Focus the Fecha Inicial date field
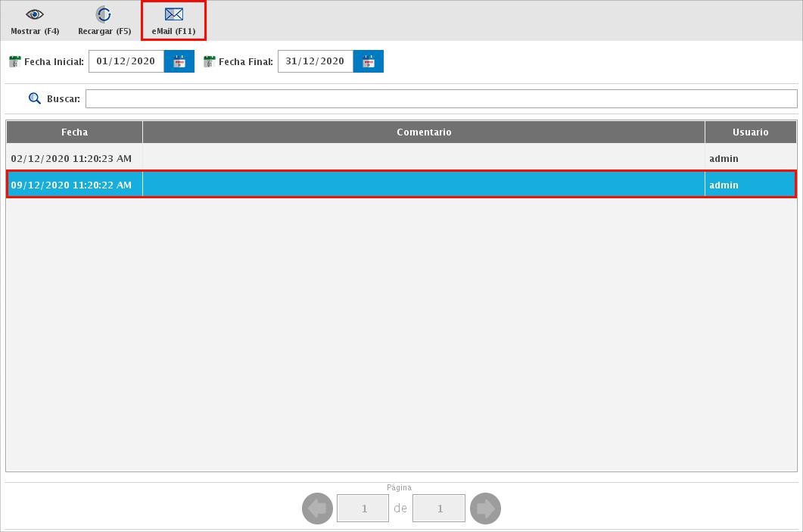Image resolution: width=803 pixels, height=532 pixels. pos(126,61)
